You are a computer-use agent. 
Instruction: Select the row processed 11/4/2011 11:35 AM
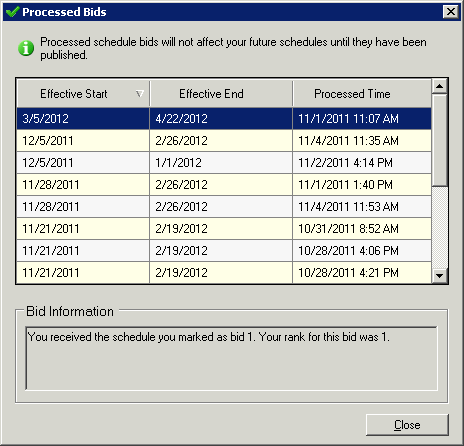point(224,141)
